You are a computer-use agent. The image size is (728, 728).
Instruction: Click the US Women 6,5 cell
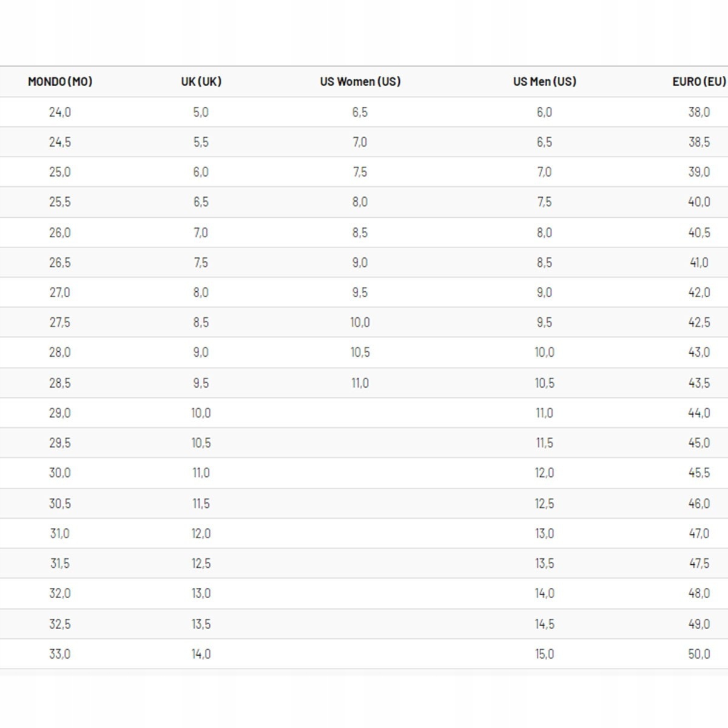360,112
